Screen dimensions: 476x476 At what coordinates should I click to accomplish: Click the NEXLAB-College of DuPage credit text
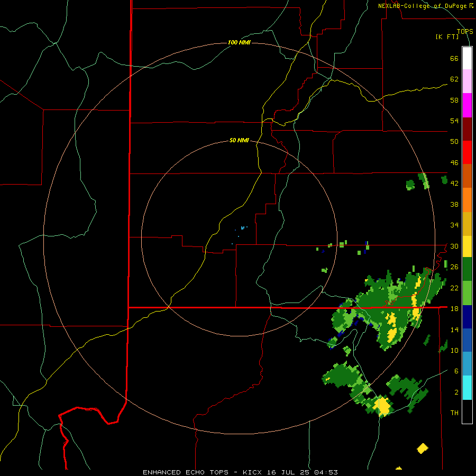click(422, 6)
